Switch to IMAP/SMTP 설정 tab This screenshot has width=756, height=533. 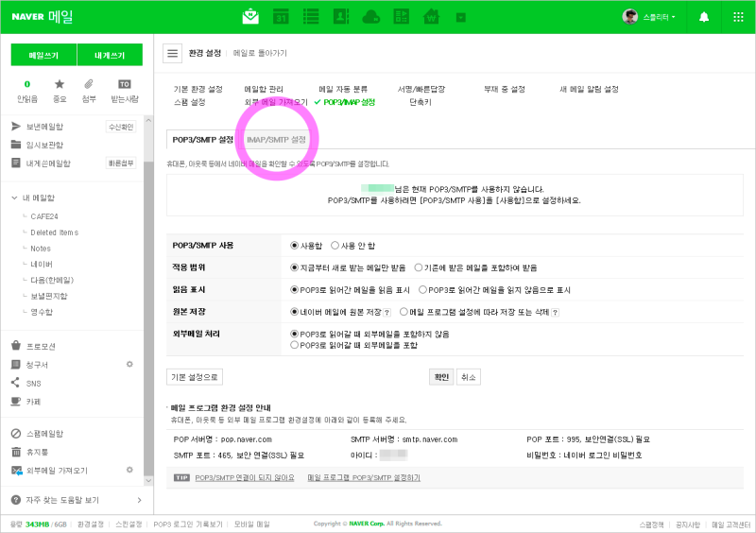click(x=276, y=140)
